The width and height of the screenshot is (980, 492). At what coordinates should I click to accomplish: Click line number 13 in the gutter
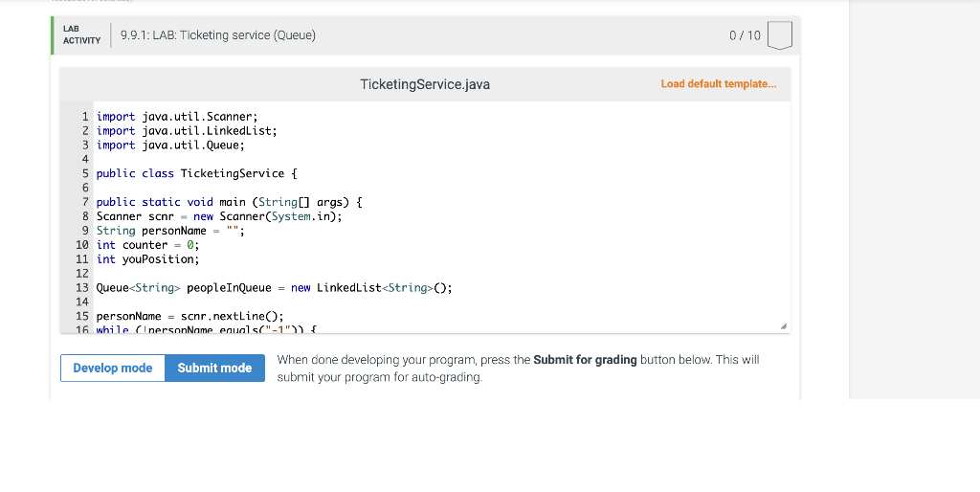tap(82, 288)
